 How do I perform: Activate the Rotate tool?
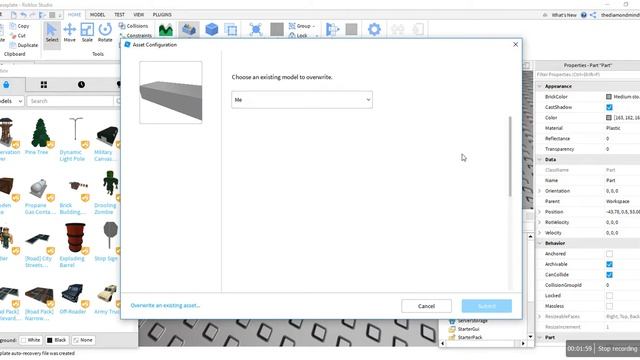pos(105,33)
